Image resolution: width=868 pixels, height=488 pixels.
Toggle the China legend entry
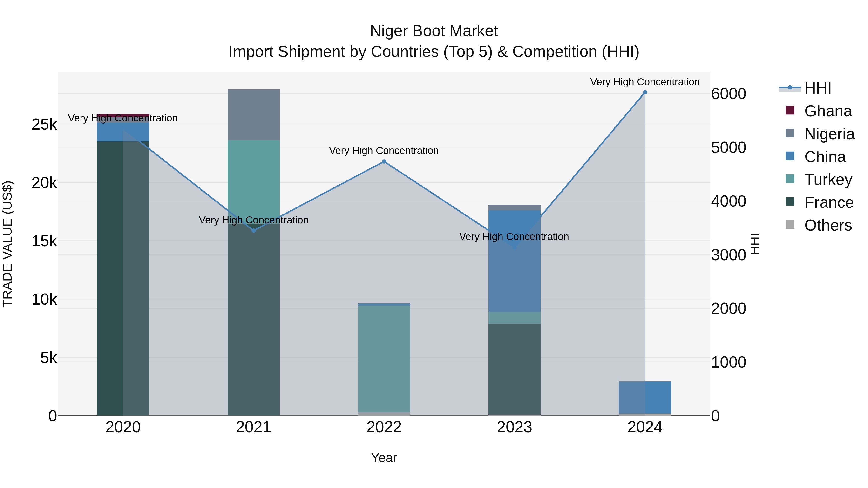click(x=815, y=157)
